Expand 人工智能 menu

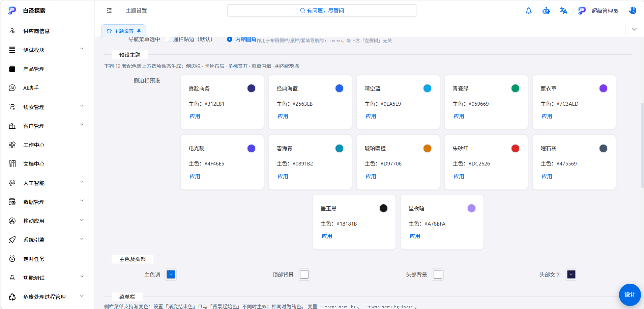47,183
